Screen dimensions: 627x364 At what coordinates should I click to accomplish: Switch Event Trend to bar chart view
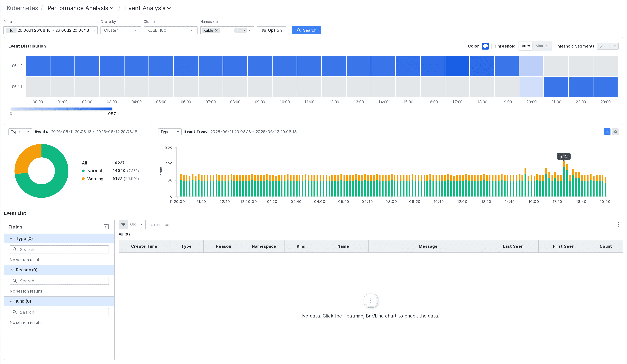[x=607, y=132]
